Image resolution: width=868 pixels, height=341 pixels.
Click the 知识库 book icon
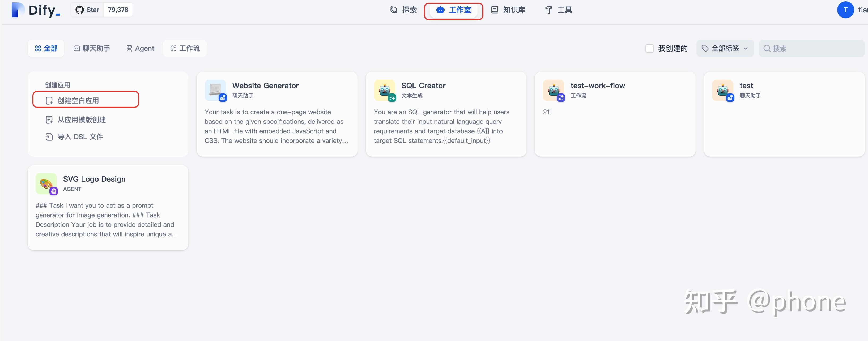point(494,10)
